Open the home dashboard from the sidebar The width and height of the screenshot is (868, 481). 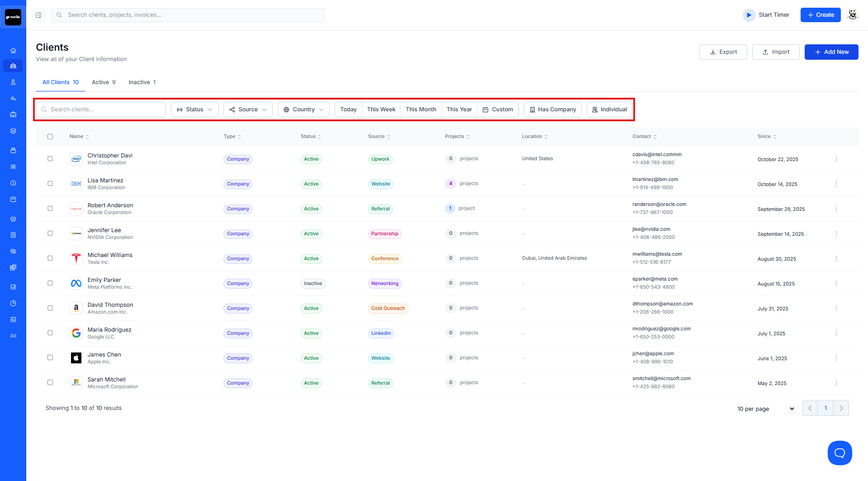13,50
